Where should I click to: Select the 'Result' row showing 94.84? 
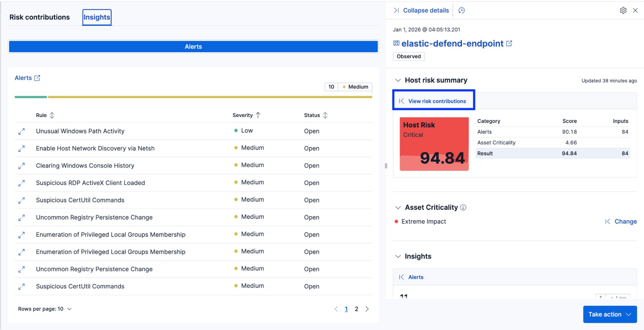click(x=553, y=153)
